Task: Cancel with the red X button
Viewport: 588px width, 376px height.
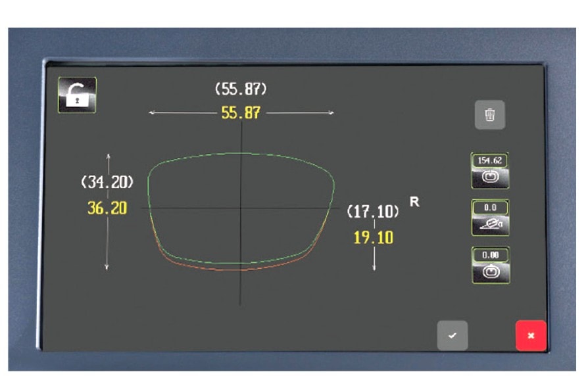Action: (531, 335)
